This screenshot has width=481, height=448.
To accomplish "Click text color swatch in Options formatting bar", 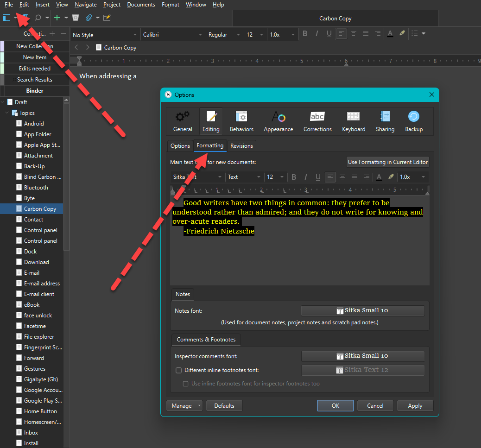I will tap(379, 177).
